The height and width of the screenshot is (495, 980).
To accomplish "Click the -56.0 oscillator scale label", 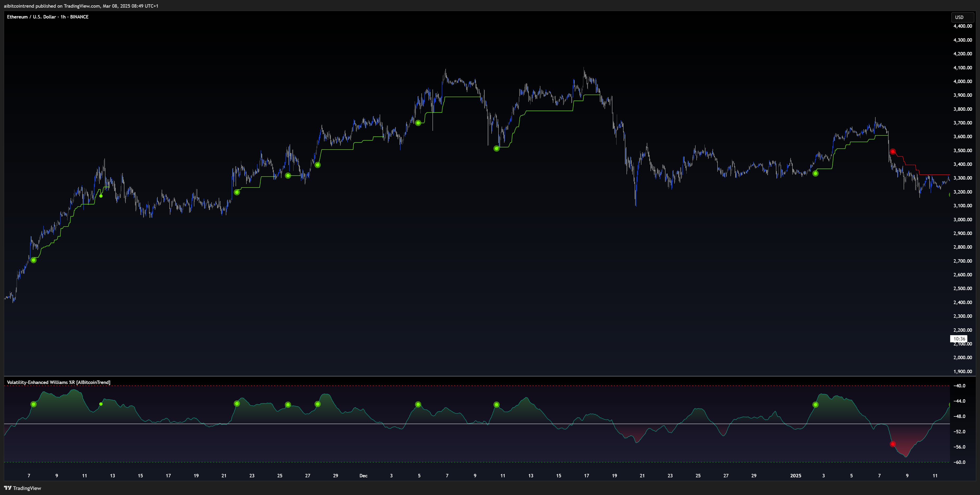I will [959, 447].
